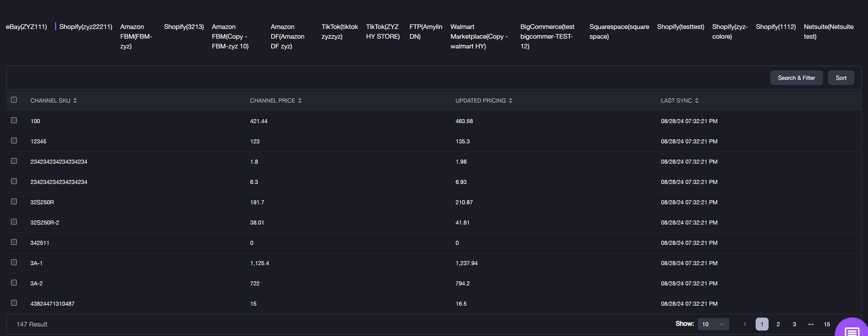Check the row for SKU 100
Screen dimensions: 868x336
[x=14, y=120]
